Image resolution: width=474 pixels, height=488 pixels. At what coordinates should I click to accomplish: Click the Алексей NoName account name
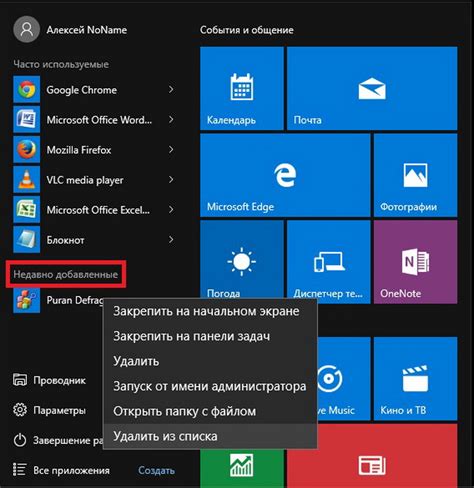coord(87,30)
